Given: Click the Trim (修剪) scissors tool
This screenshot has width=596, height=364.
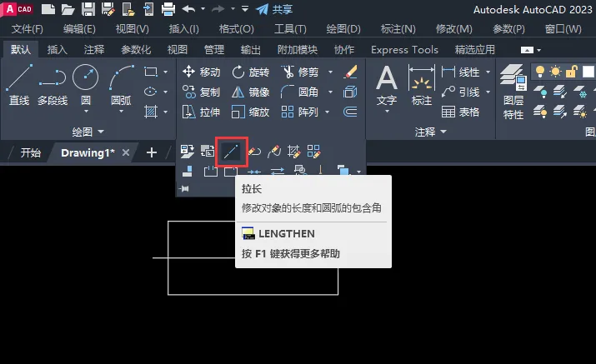Looking at the screenshot, I should click(x=300, y=72).
